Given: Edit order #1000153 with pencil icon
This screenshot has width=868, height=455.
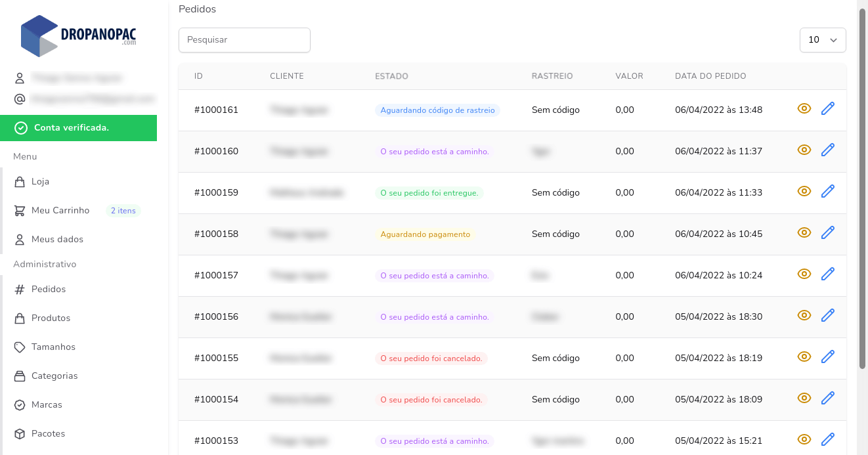Looking at the screenshot, I should coord(828,440).
